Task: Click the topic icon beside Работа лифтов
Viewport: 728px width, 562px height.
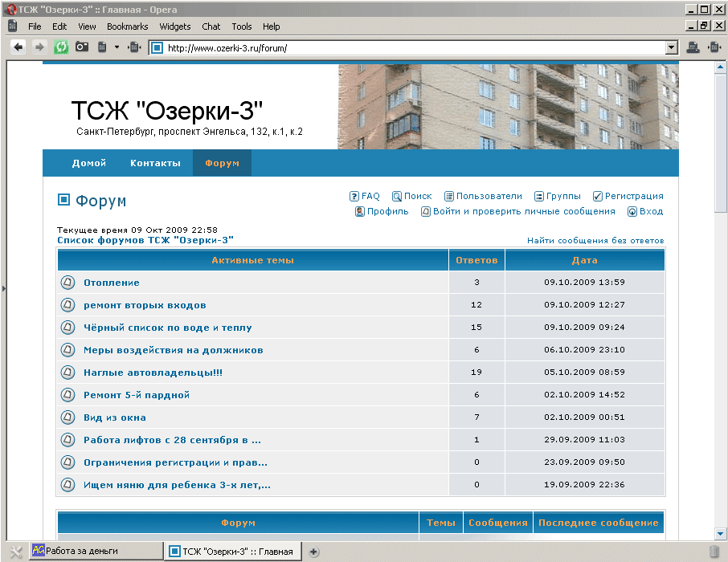Action: 67,439
